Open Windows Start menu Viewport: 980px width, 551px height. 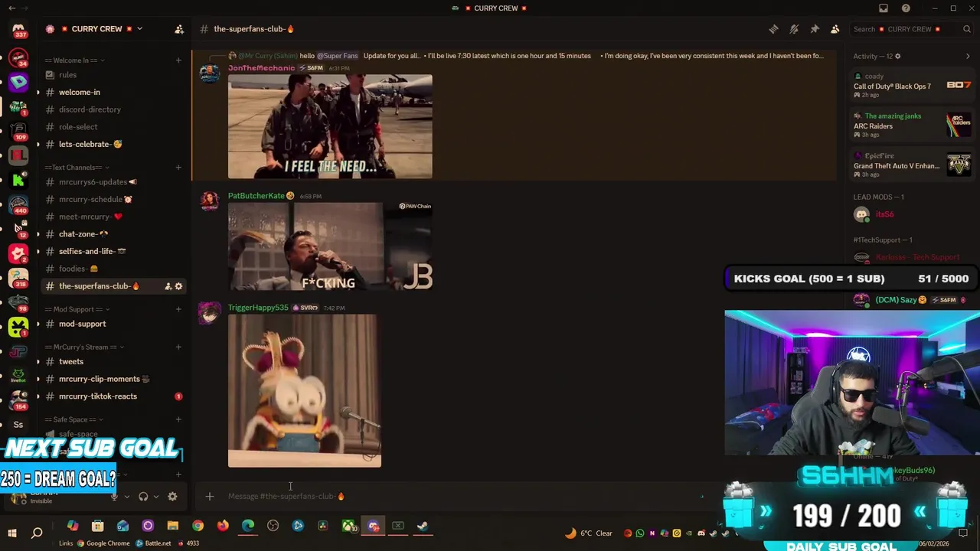11,533
